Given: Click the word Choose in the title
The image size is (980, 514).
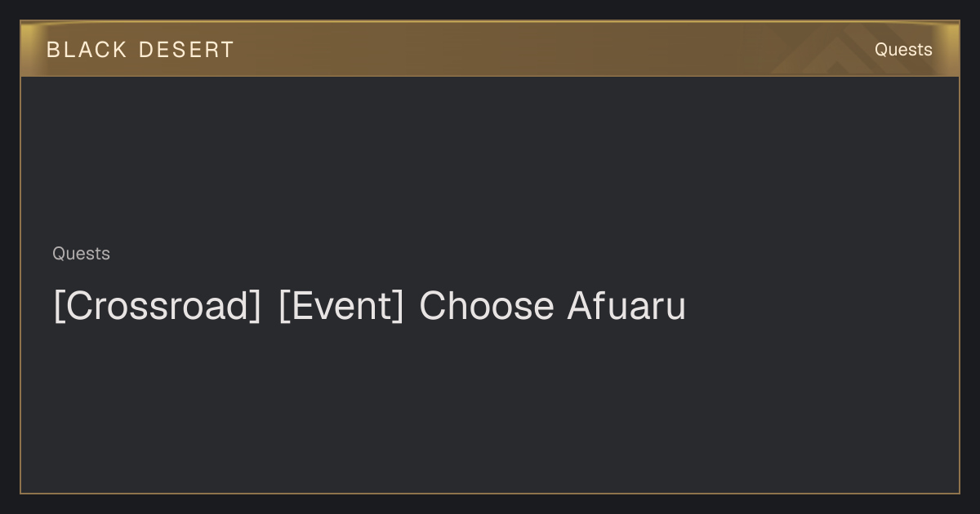Looking at the screenshot, I should [486, 306].
